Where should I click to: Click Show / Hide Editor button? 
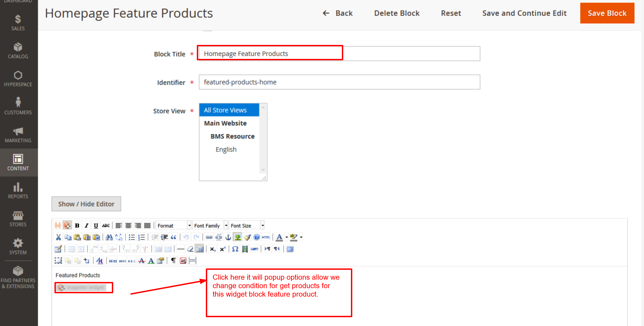pos(86,204)
